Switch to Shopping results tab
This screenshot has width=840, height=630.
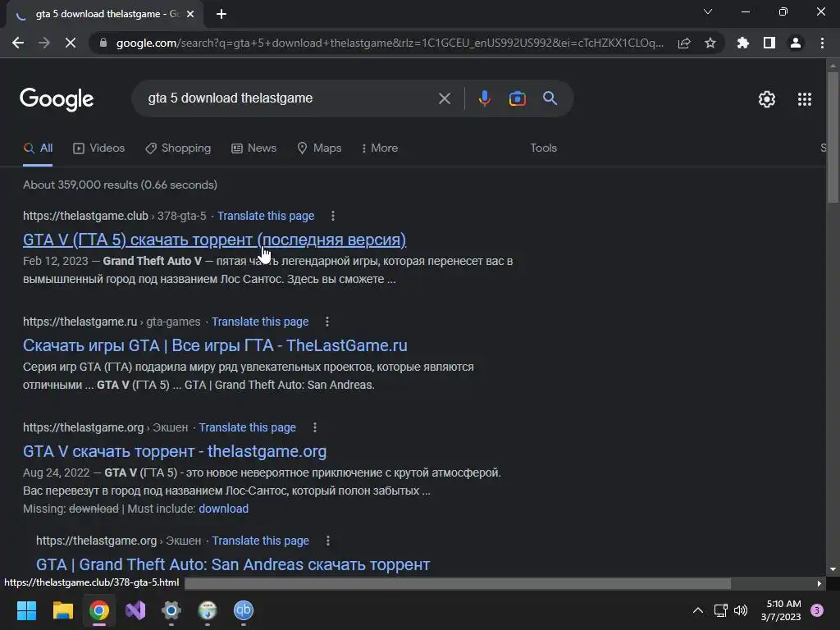tap(178, 148)
